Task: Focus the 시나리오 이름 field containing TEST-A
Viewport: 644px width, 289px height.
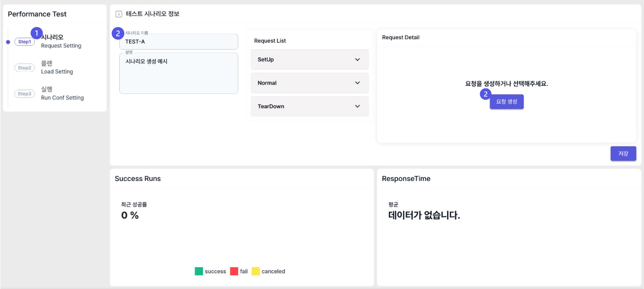Action: (x=179, y=42)
